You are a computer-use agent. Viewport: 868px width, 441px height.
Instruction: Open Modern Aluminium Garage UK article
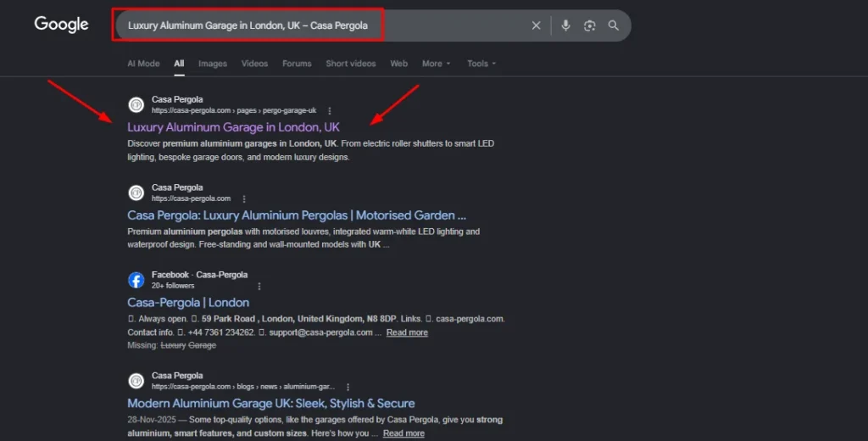coord(270,404)
